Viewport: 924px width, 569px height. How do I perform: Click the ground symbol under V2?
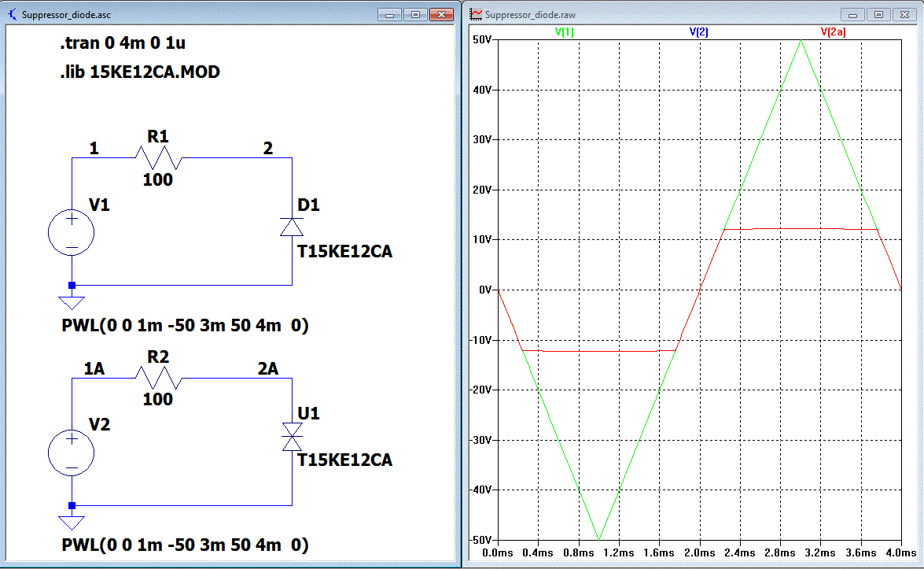click(x=72, y=523)
